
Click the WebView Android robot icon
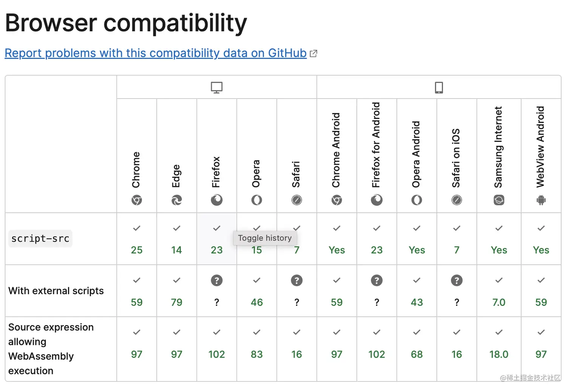(541, 200)
